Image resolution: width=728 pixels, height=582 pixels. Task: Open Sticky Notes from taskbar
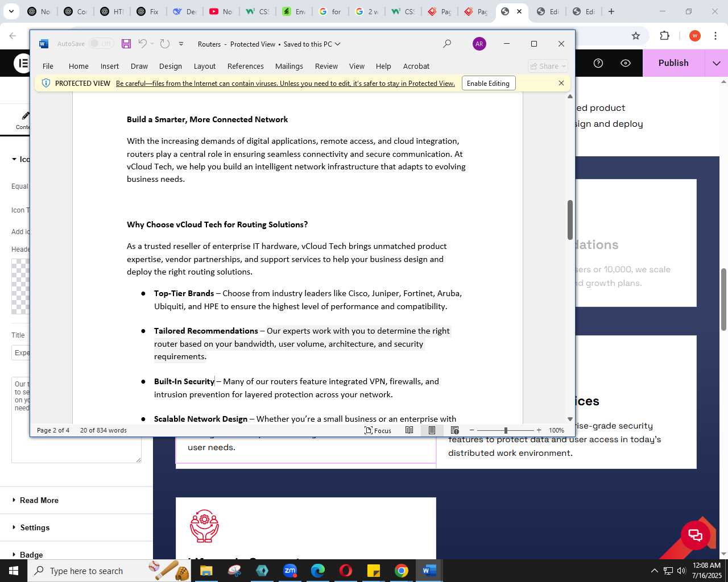(374, 571)
